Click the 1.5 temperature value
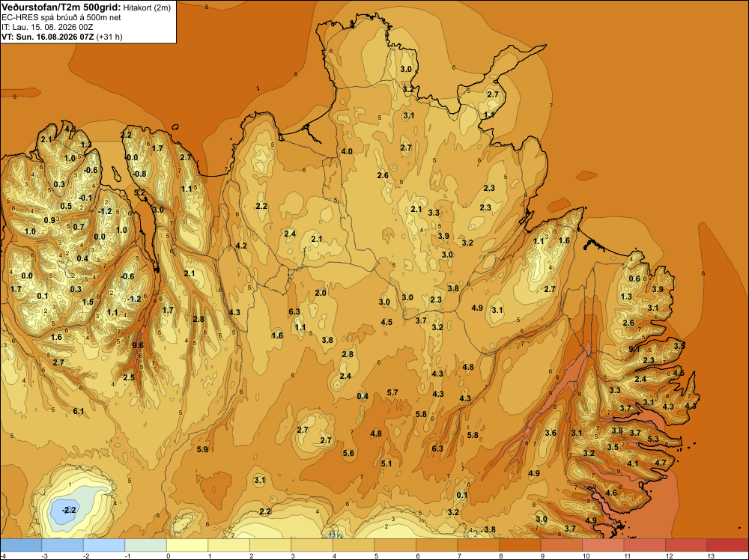749x560 pixels. tap(88, 302)
